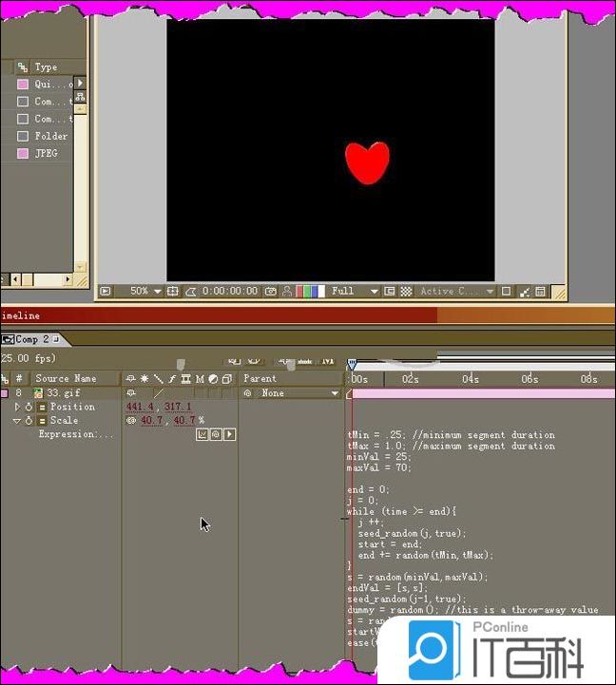Select the 33.gif layer name
The width and height of the screenshot is (616, 685).
coord(57,393)
